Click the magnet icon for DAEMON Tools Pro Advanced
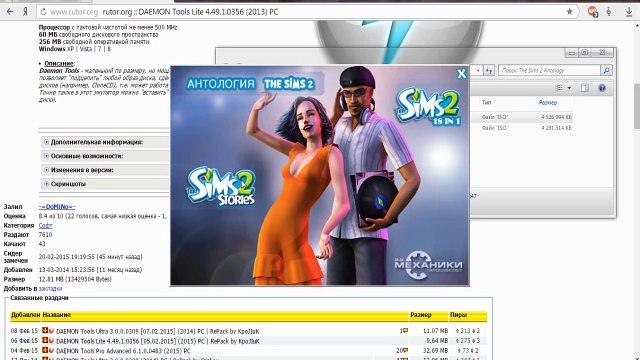The height and width of the screenshot is (360, 640). [x=51, y=350]
